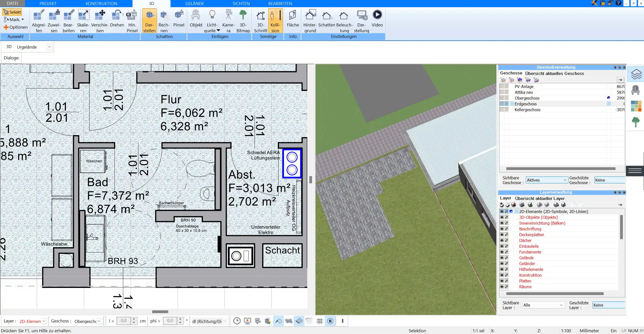Switch to the KONSTRUKTION ribbon tab

[x=101, y=4]
